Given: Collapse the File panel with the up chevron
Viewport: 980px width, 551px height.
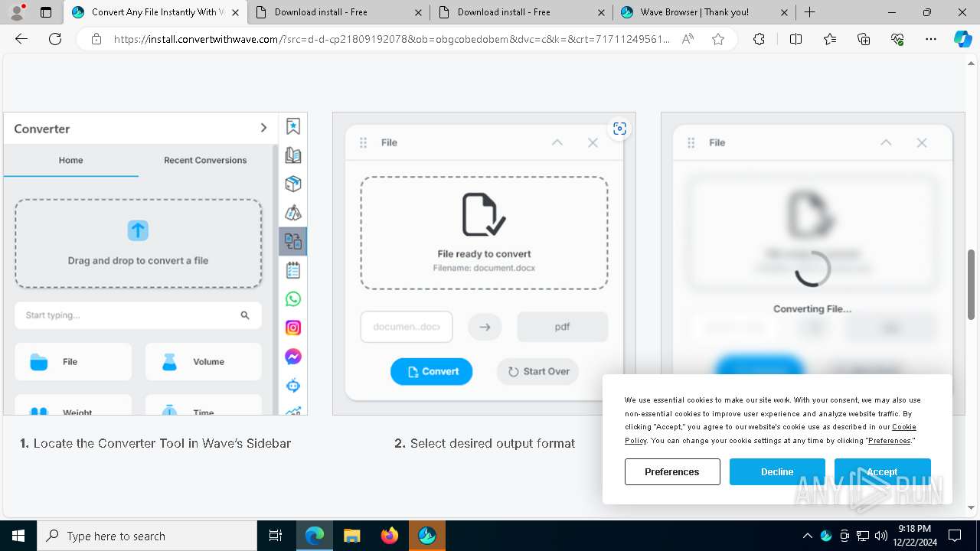Looking at the screenshot, I should [557, 142].
